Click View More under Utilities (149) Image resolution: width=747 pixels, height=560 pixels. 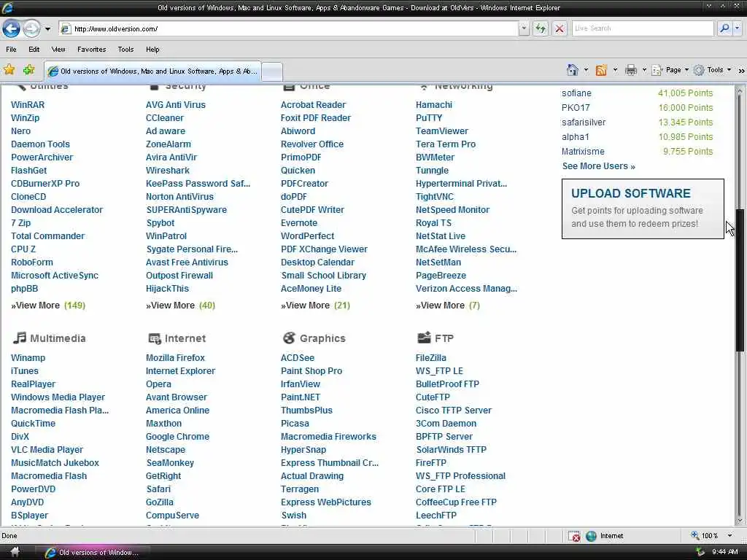coord(47,306)
